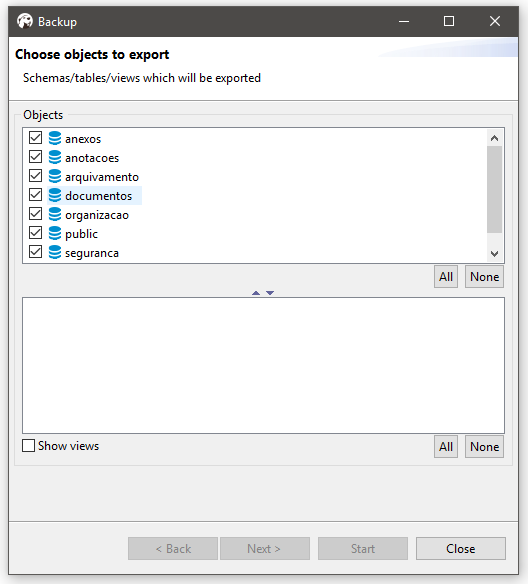This screenshot has height=584, width=528.
Task: Click the < Back button
Action: [x=173, y=549]
